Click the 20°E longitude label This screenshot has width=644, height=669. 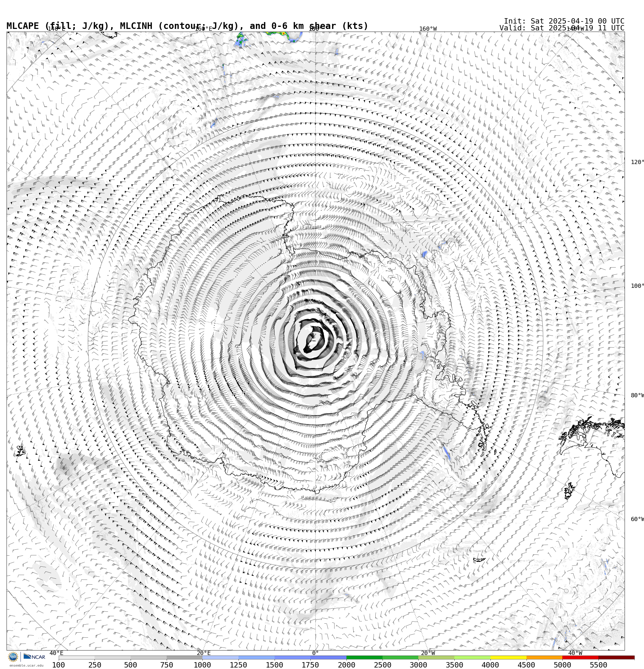click(x=204, y=653)
